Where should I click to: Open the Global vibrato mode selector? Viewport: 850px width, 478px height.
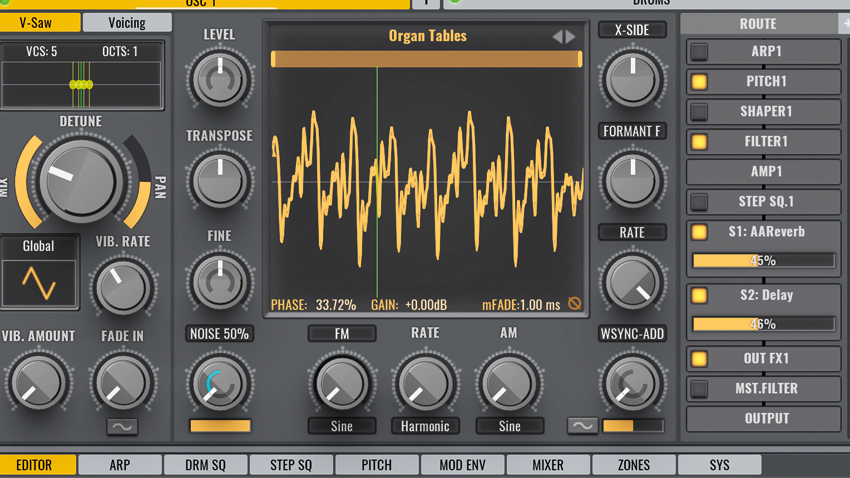pos(38,246)
